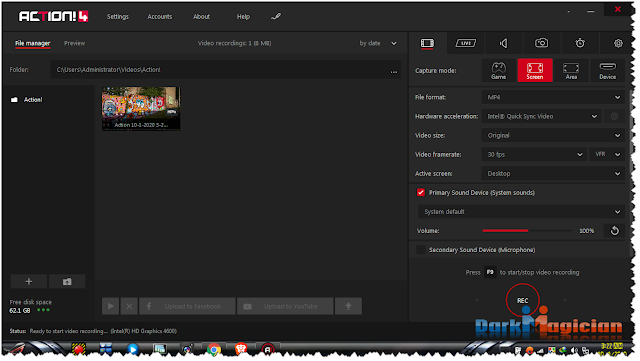The height and width of the screenshot is (361, 640).
Task: Expand the File format MP4 dropdown
Action: click(x=553, y=97)
